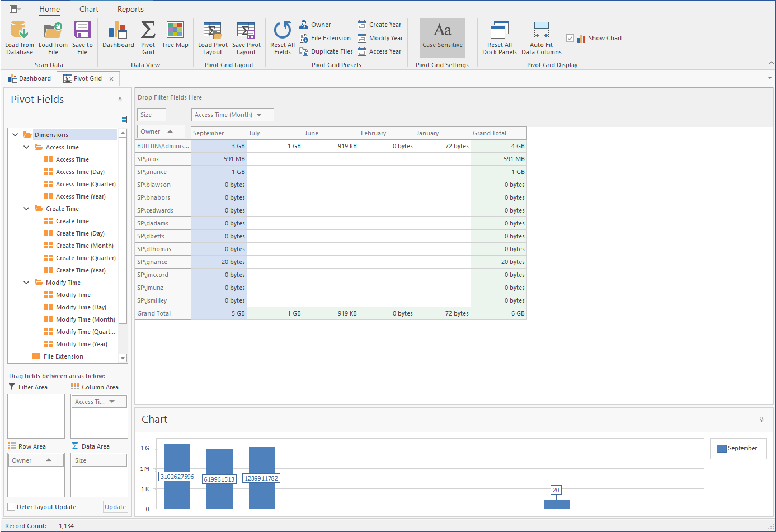
Task: Select Modify Time (Month) field in tree
Action: click(85, 319)
